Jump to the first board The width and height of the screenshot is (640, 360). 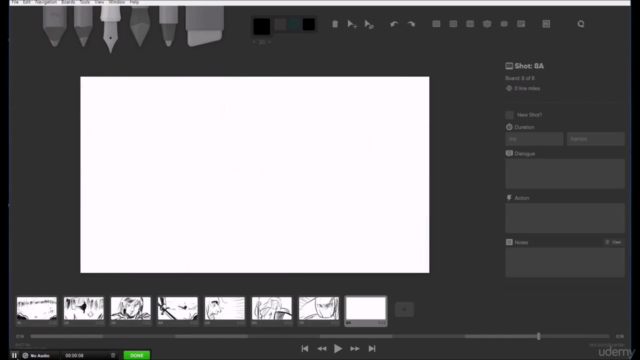click(x=304, y=349)
